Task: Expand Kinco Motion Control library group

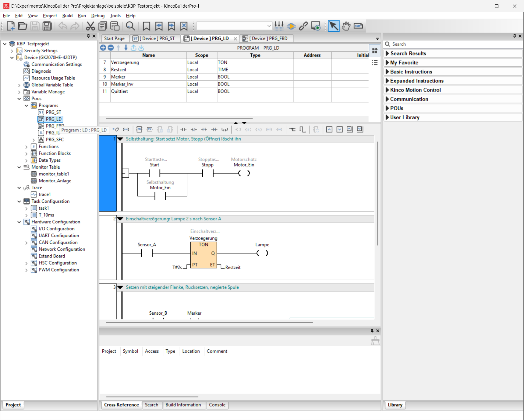Action: (x=387, y=90)
